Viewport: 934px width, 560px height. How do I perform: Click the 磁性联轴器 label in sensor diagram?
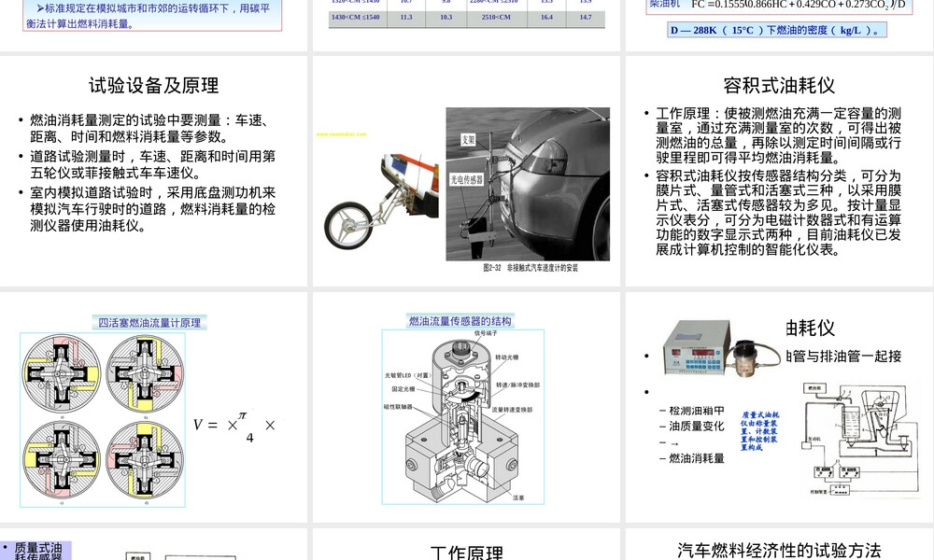click(398, 407)
